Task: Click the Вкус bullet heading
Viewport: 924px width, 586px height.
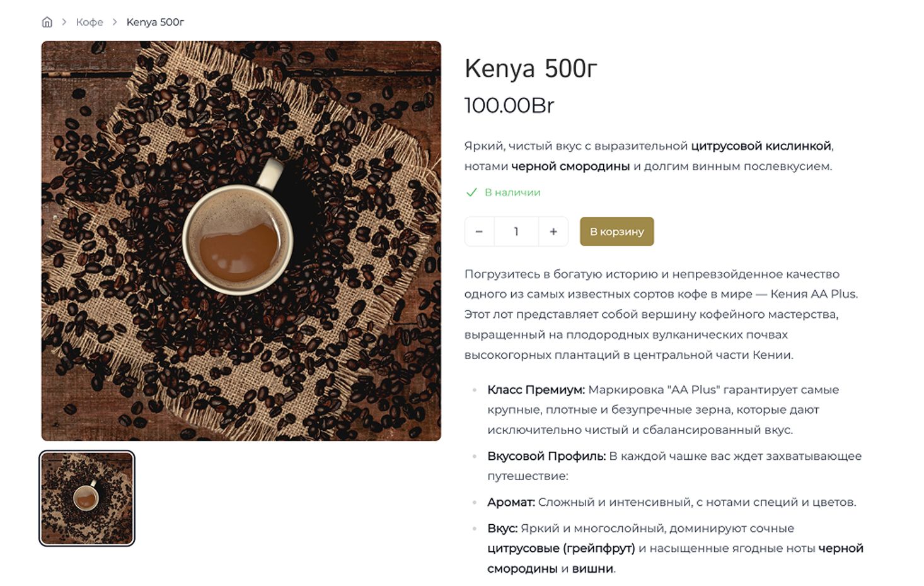Action: tap(502, 528)
